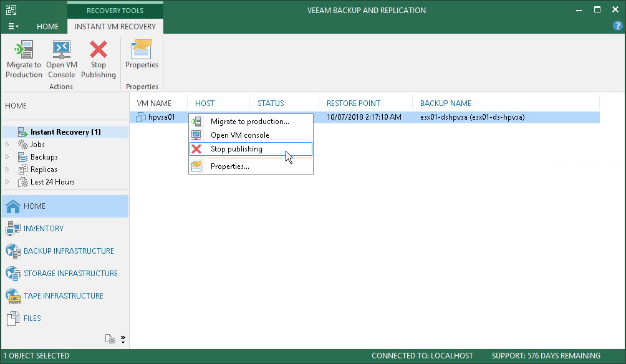Select Instant Recovery (1) tree node
This screenshot has width=626, height=364.
coord(65,132)
